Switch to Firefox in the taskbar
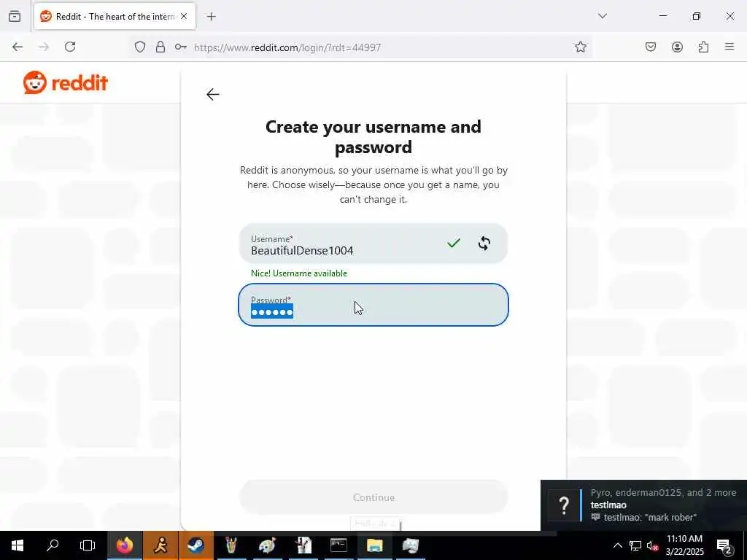Image resolution: width=747 pixels, height=560 pixels. click(124, 545)
